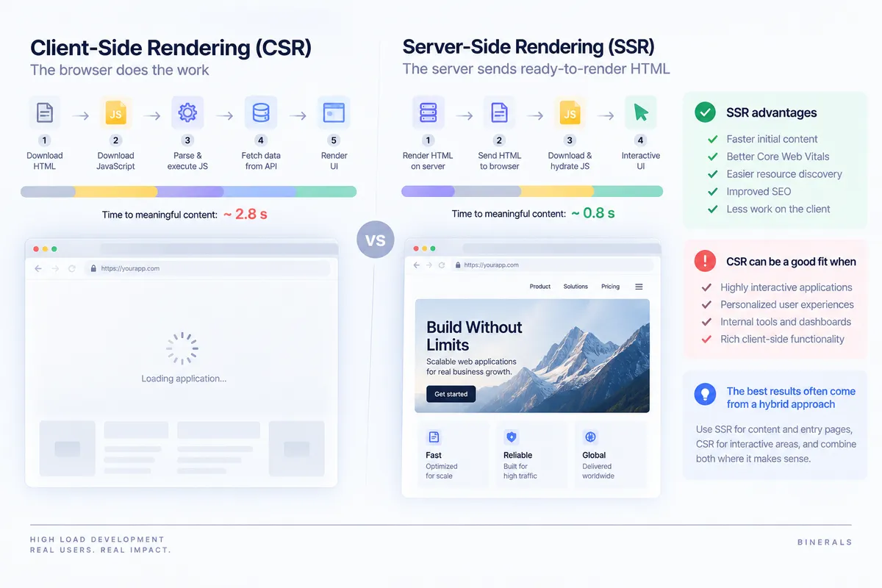Click the Download HTML document icon
Screen dimensions: 882x588
point(45,113)
